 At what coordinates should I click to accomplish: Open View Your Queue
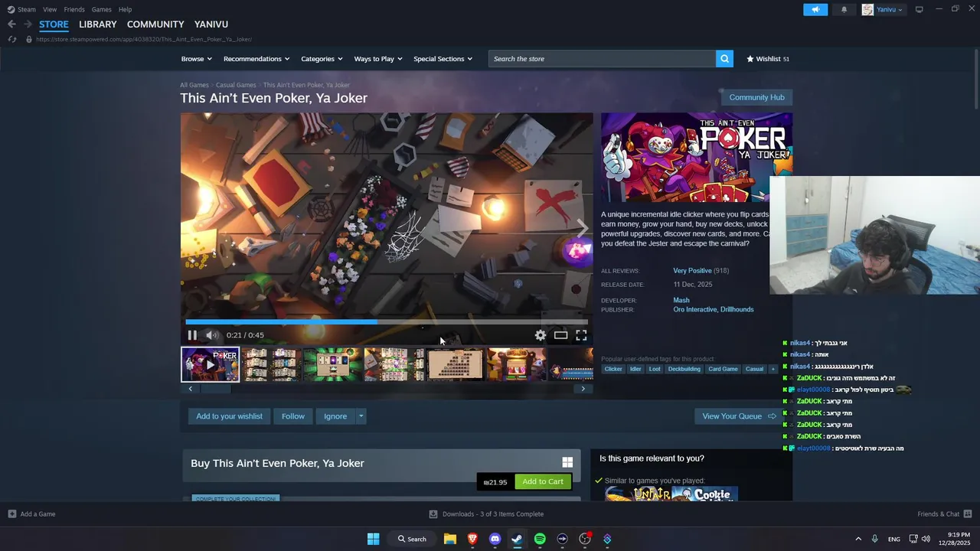coord(739,416)
